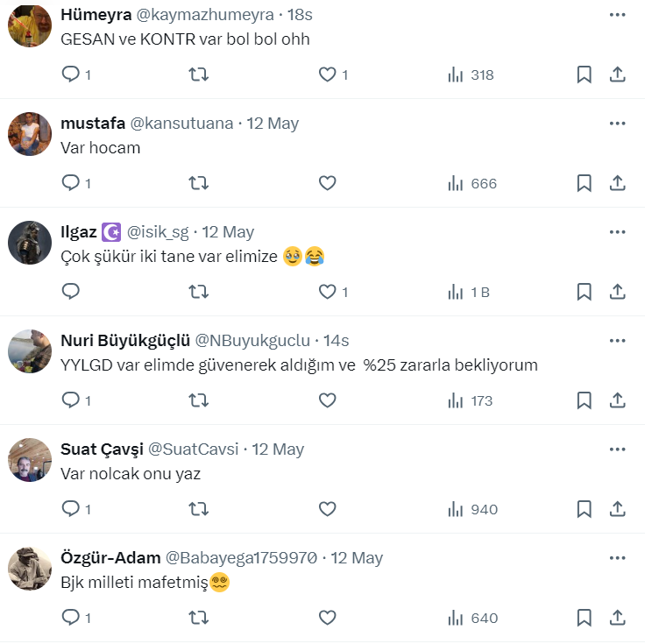Retweet mustafa's 'Var hocam' tweet
The width and height of the screenshot is (645, 644).
tap(199, 183)
